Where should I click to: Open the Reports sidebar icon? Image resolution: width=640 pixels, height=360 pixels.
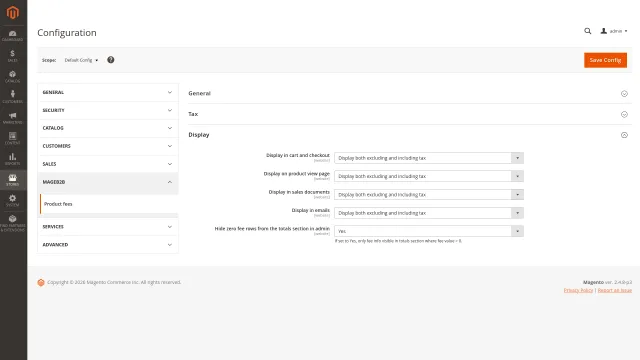tap(13, 159)
